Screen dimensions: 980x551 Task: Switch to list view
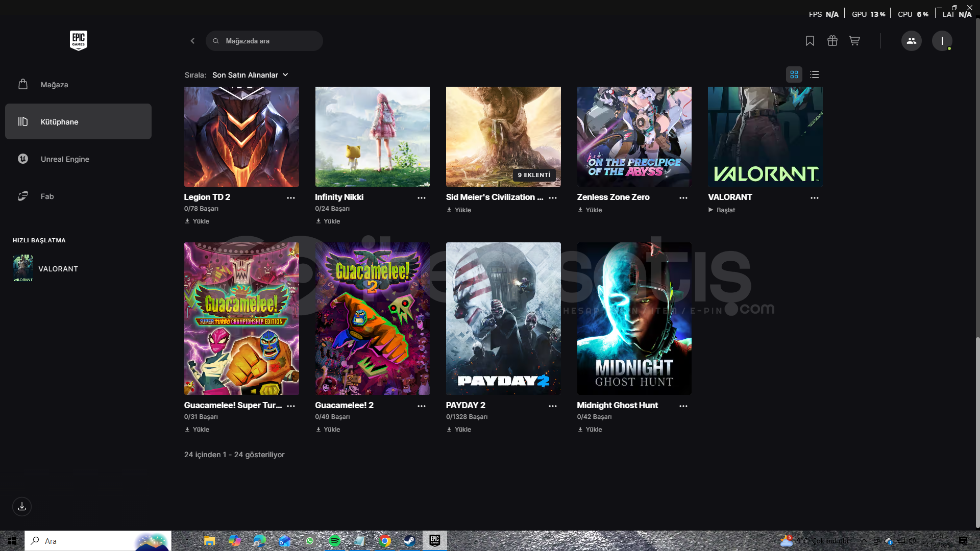815,74
